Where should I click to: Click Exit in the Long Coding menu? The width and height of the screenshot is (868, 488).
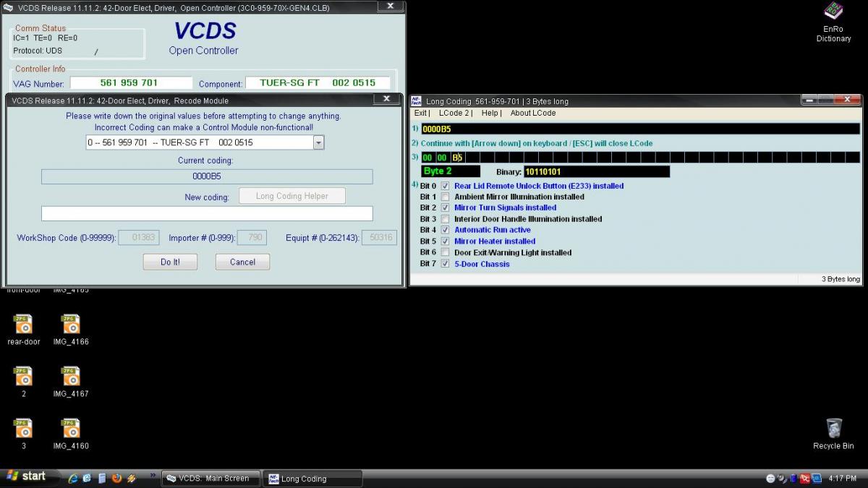421,113
